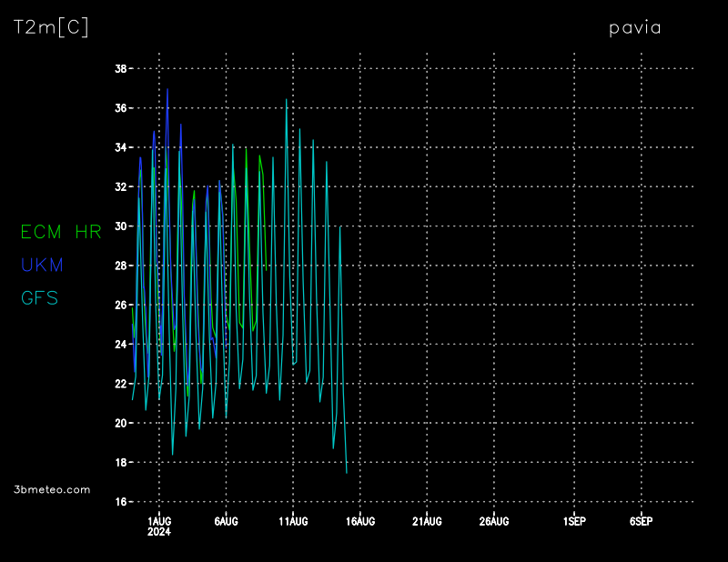Click the 24 degree y-axis label

coord(120,345)
